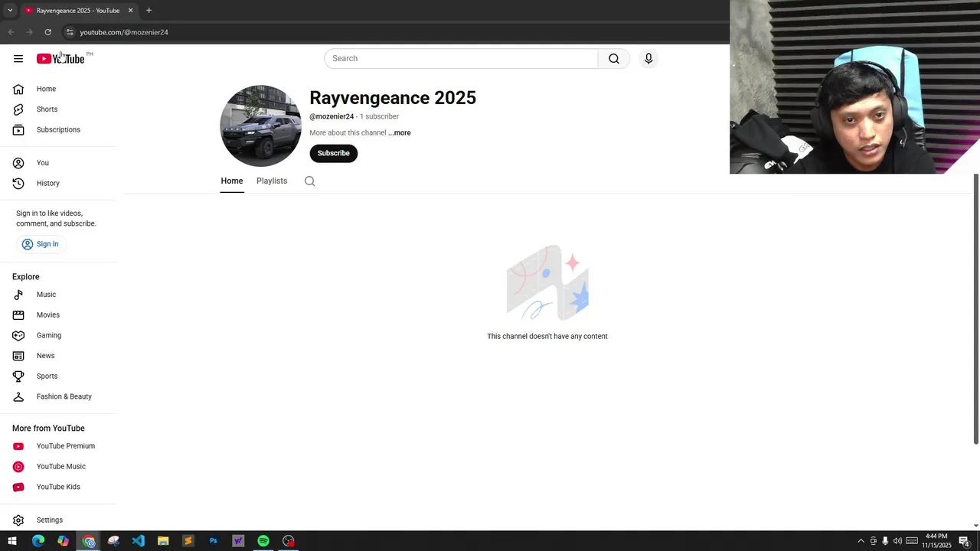Click the @mozenier24 handle text
Viewport: 980px width, 551px height.
[332, 116]
